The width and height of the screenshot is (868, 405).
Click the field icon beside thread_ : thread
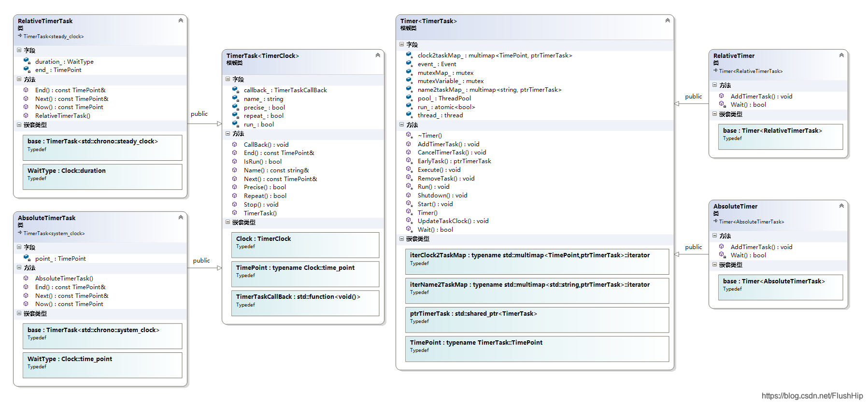(x=410, y=115)
